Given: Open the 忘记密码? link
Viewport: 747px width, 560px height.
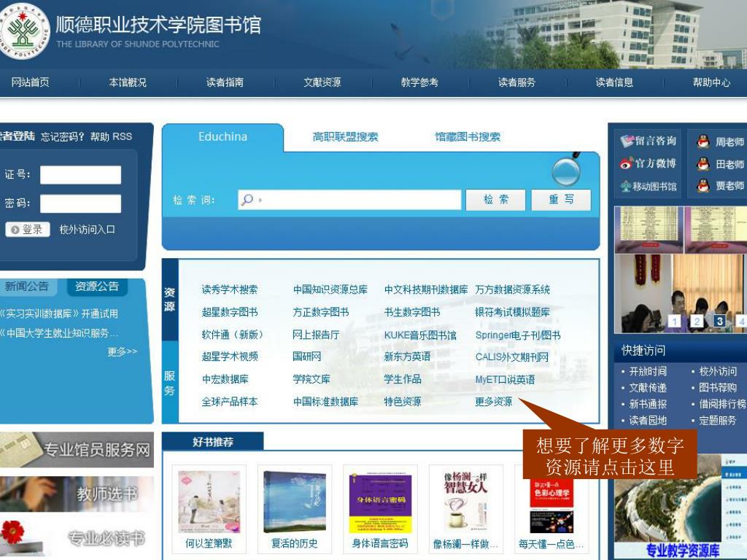Looking at the screenshot, I should tap(63, 137).
